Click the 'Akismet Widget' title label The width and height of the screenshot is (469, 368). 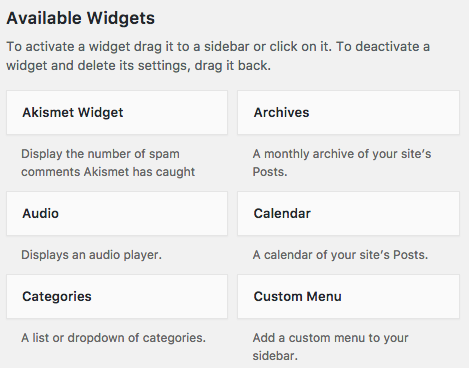coord(73,113)
